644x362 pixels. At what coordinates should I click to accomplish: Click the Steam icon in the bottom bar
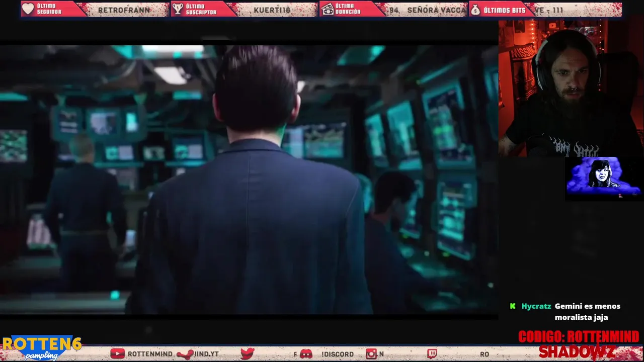(185, 354)
